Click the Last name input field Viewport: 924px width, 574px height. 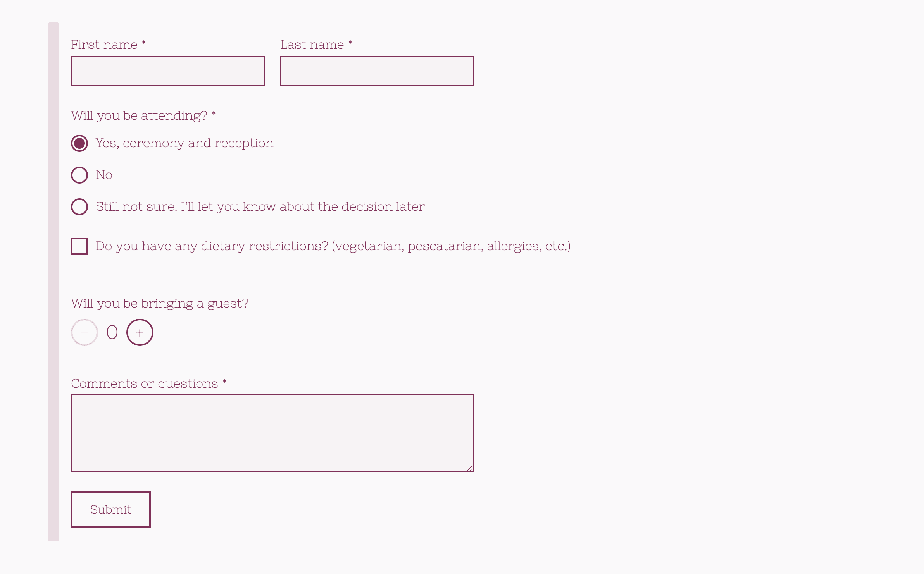click(x=376, y=70)
